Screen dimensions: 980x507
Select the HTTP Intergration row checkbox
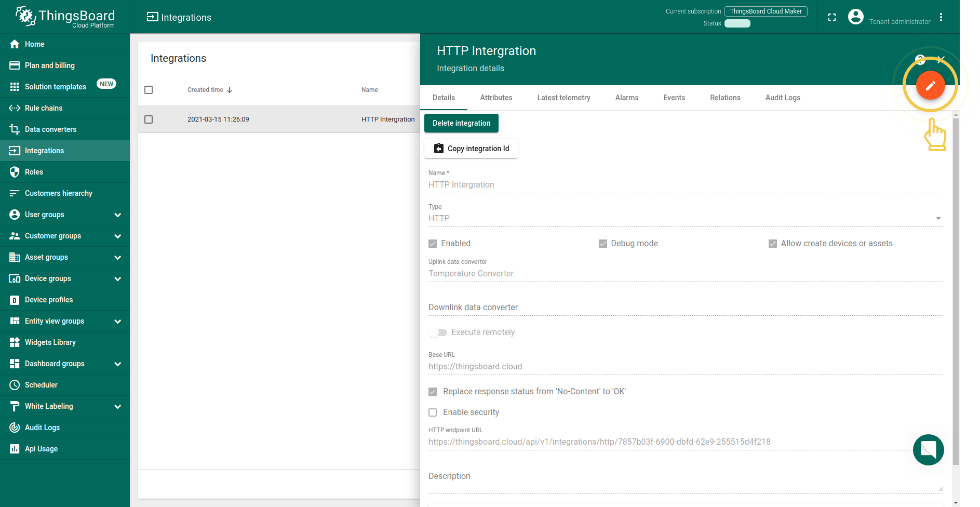[149, 119]
